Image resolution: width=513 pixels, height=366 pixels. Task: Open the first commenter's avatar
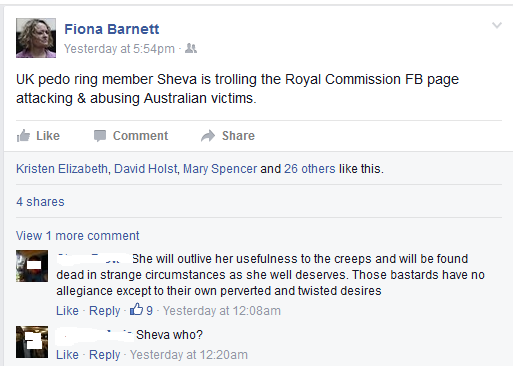[32, 266]
